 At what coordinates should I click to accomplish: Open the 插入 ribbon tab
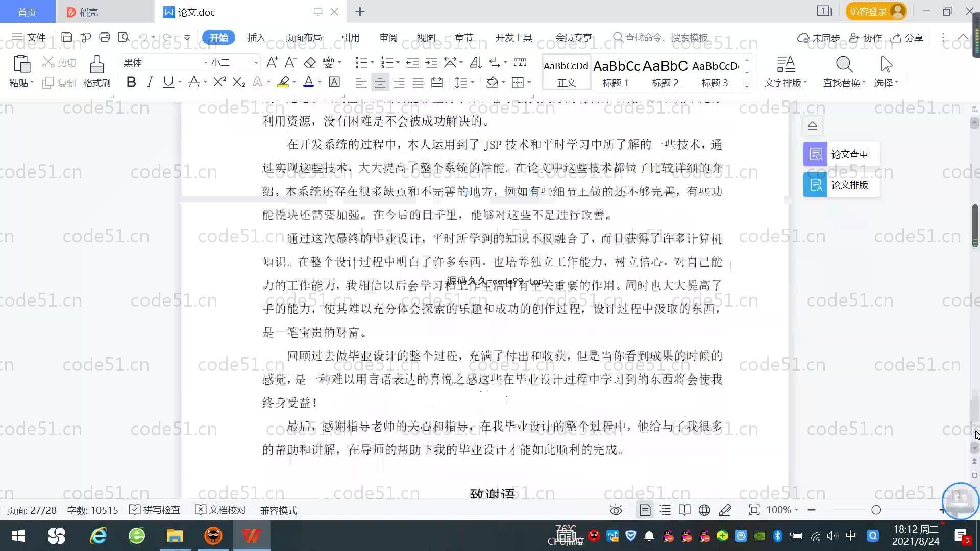256,38
